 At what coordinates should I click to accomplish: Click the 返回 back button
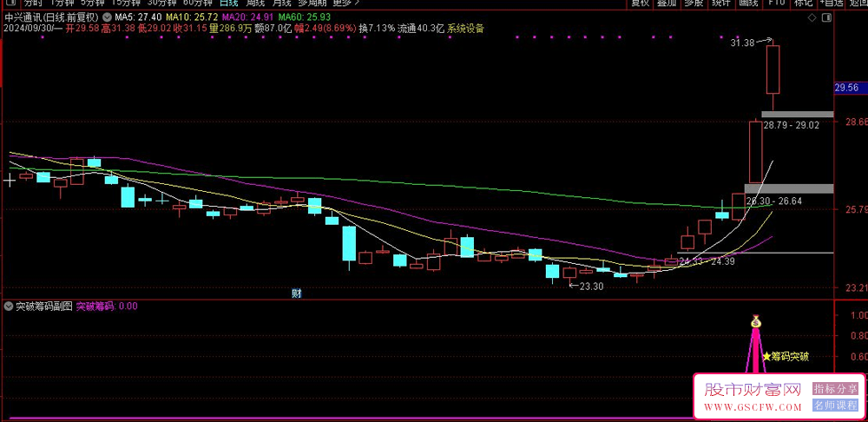[x=857, y=3]
